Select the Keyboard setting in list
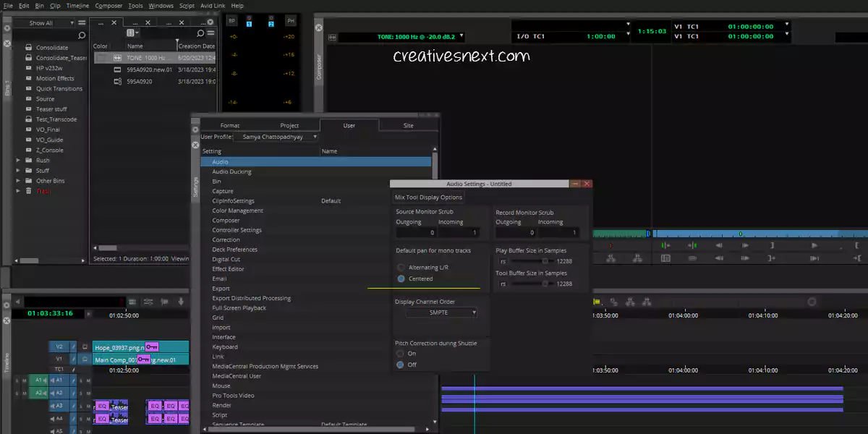Screen dimensions: 868x434 point(225,346)
